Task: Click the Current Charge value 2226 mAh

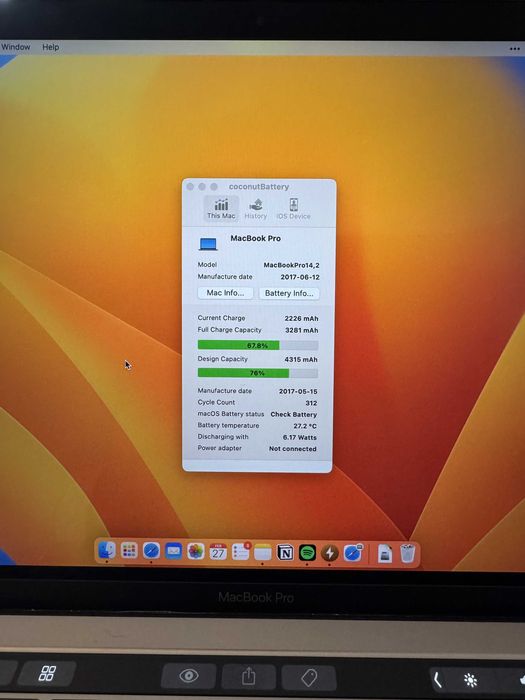Action: tap(301, 318)
